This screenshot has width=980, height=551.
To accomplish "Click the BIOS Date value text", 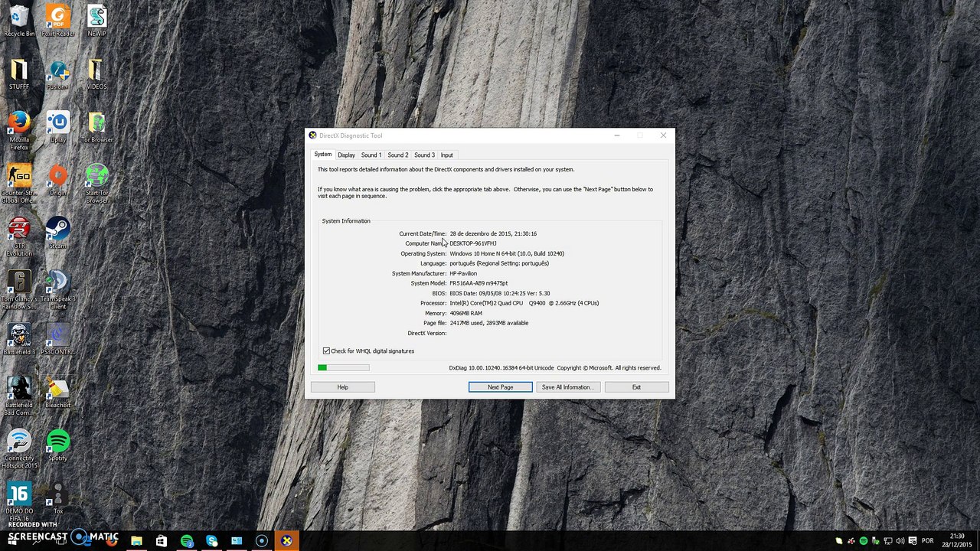I will click(x=500, y=293).
